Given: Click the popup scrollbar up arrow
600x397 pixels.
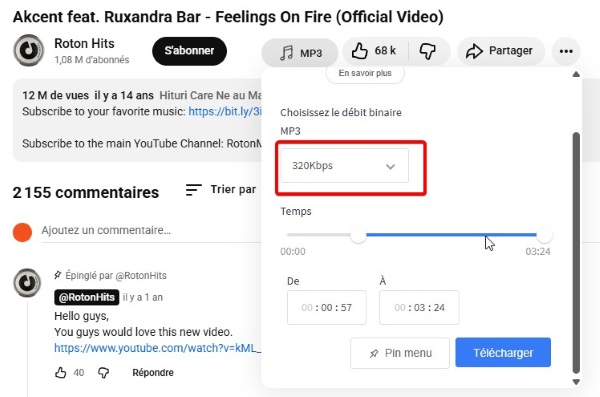Looking at the screenshot, I should point(576,74).
